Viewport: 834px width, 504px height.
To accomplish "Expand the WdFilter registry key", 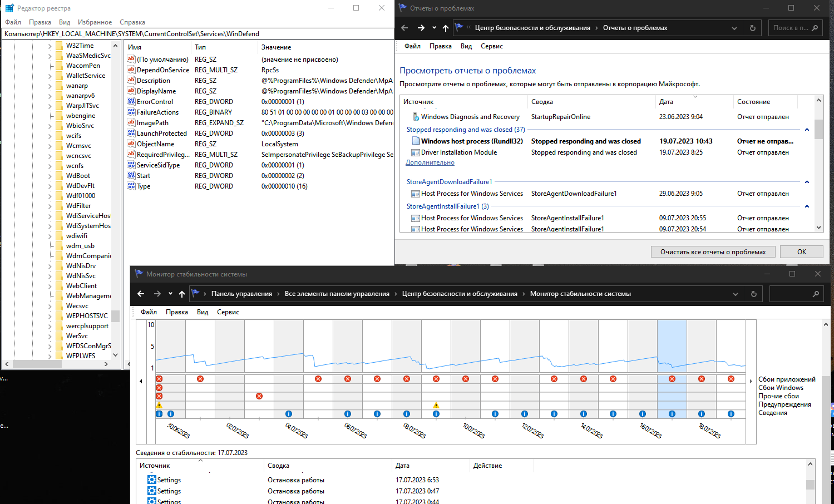I will [x=50, y=206].
